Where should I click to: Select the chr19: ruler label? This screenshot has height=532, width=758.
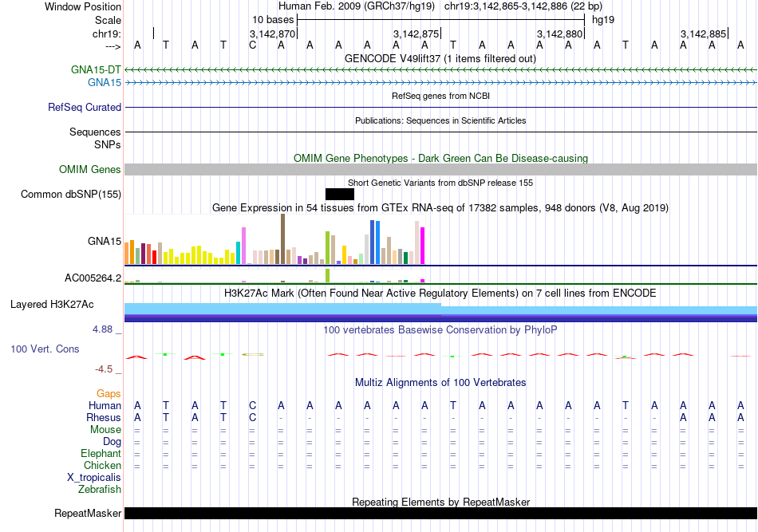(107, 33)
